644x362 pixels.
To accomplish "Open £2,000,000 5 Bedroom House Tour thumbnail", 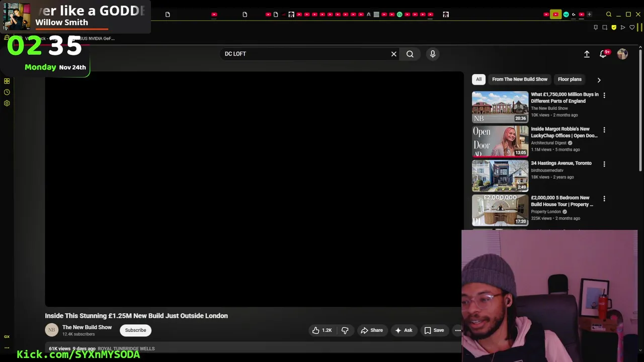I will pyautogui.click(x=500, y=210).
